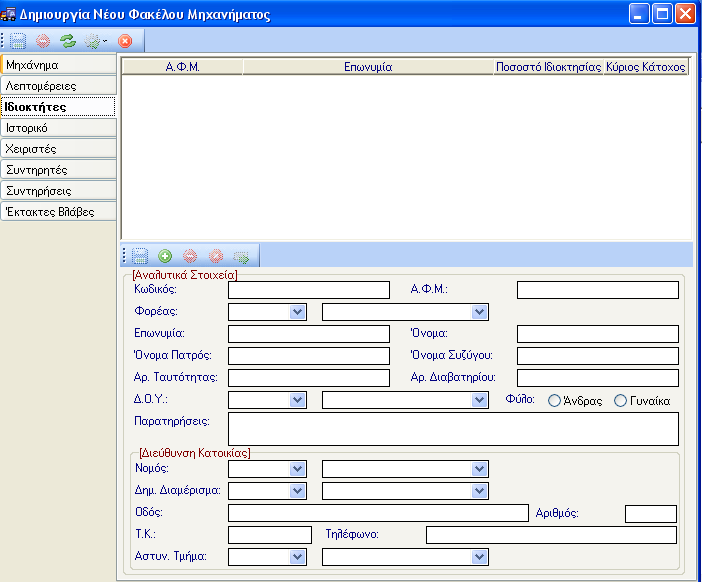702x582 pixels.
Task: Click the Ποσοστό Ιδιοκτησίας column header
Action: [548, 67]
